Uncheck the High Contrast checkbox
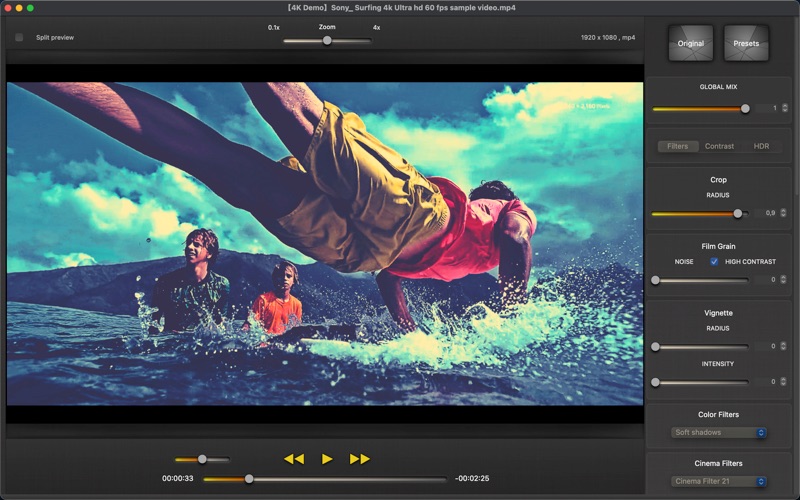The image size is (800, 500). (714, 261)
